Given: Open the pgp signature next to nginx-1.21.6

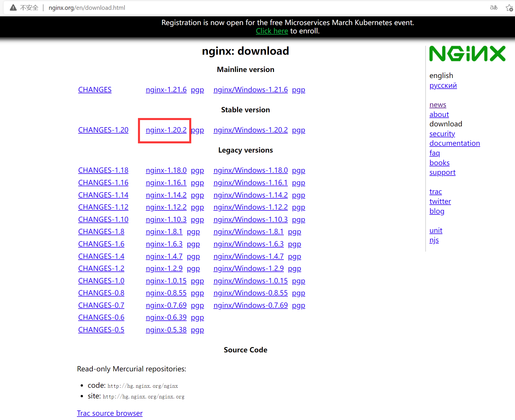Looking at the screenshot, I should 197,90.
